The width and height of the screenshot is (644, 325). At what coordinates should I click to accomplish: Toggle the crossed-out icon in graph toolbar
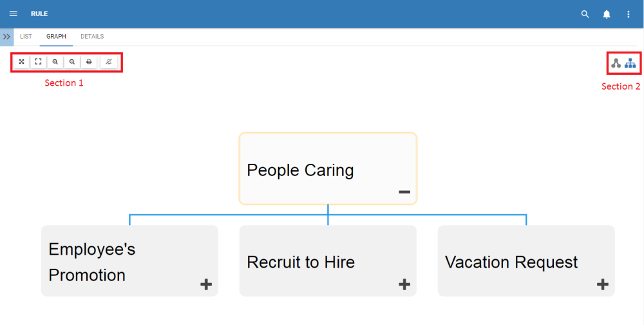click(x=109, y=62)
